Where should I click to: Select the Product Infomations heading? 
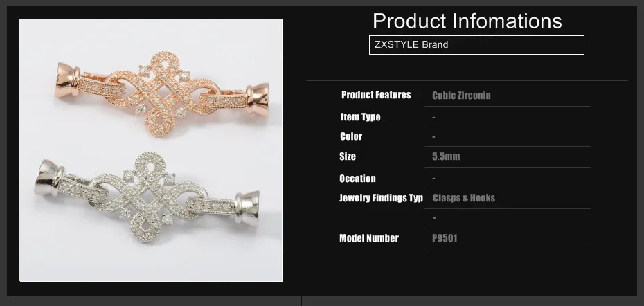pyautogui.click(x=467, y=21)
